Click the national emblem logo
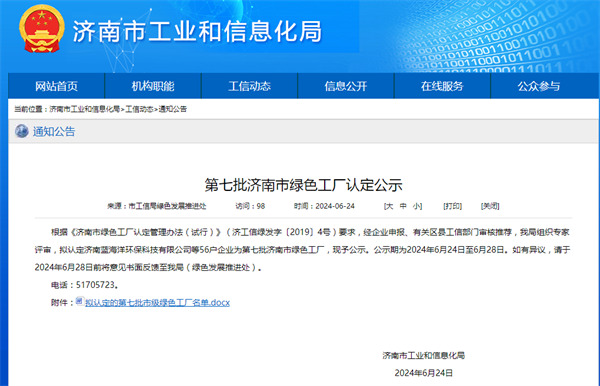This screenshot has width=600, height=386. 42,29
